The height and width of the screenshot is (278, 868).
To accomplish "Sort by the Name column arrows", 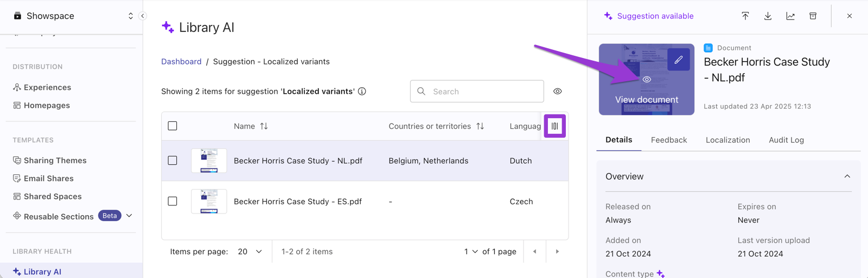I will coord(264,126).
